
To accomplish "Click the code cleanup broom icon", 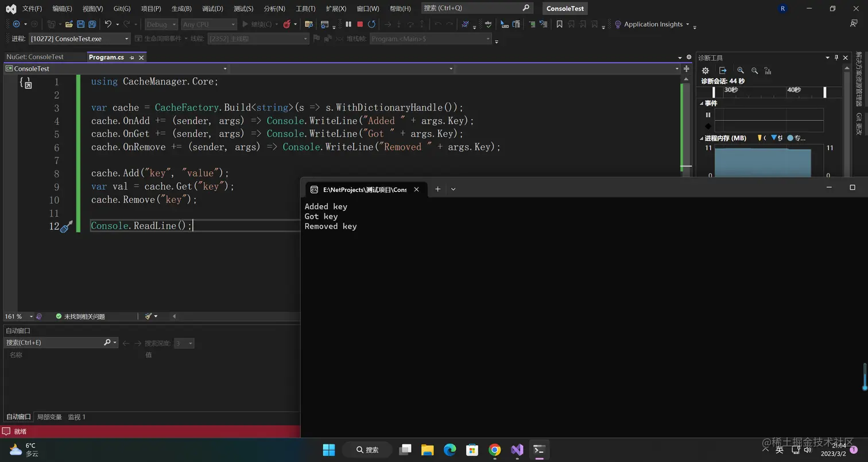I will point(149,316).
